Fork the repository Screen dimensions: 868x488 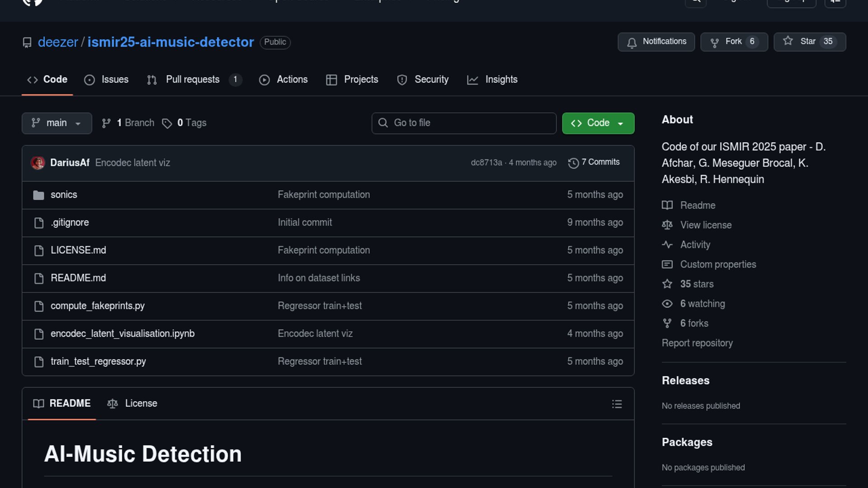(733, 42)
